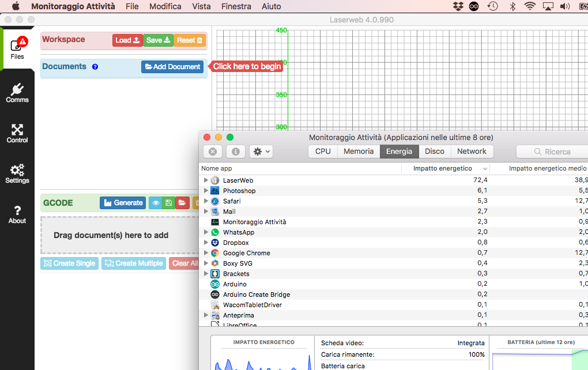Click the stop process button in Activity Monitor
Viewport: 588px width, 370px height.
[213, 152]
